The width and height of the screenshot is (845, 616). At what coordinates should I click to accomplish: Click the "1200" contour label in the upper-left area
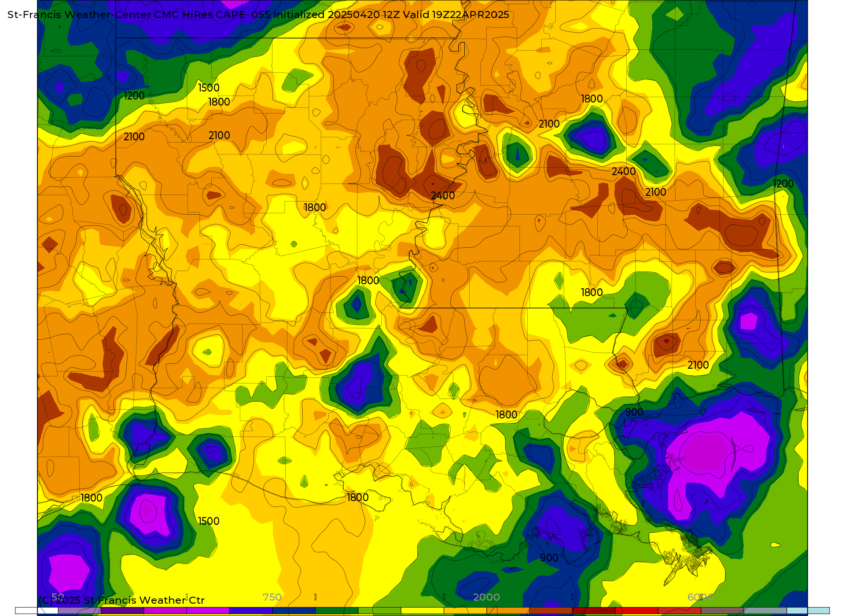click(x=134, y=96)
